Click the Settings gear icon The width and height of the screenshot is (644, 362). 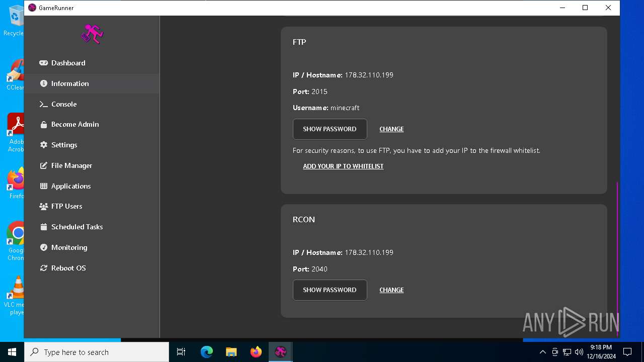point(44,145)
